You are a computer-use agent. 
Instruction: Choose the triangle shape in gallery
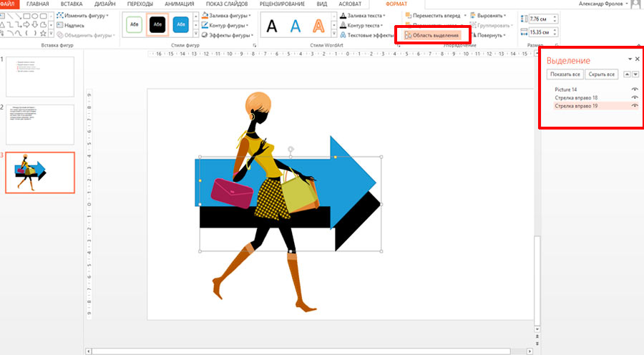coord(2,25)
